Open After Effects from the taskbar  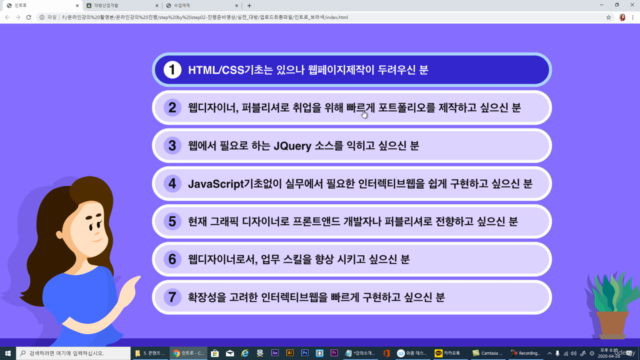(275, 353)
